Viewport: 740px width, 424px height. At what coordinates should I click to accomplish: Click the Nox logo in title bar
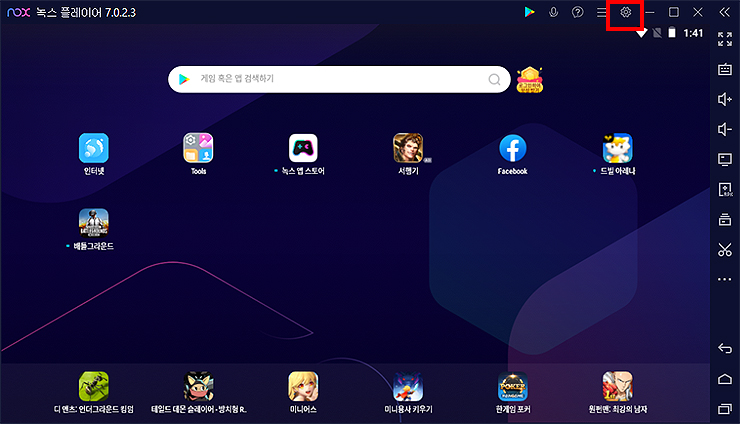point(18,12)
